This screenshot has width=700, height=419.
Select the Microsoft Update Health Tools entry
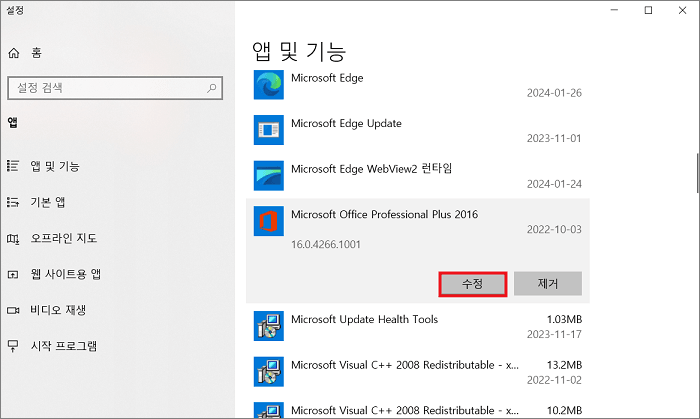pyautogui.click(x=418, y=326)
